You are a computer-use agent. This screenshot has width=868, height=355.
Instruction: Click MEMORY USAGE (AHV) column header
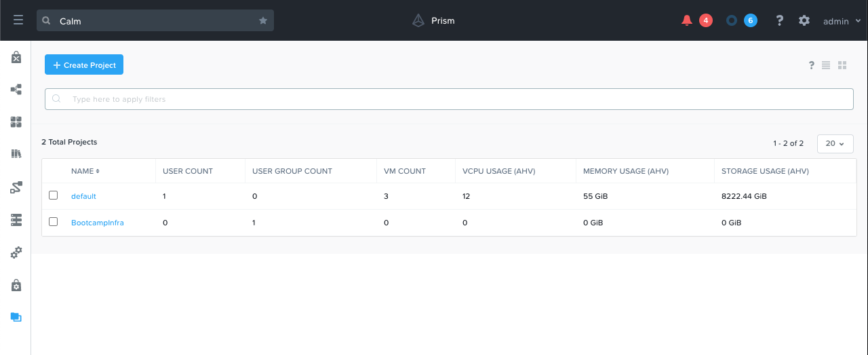pos(626,171)
